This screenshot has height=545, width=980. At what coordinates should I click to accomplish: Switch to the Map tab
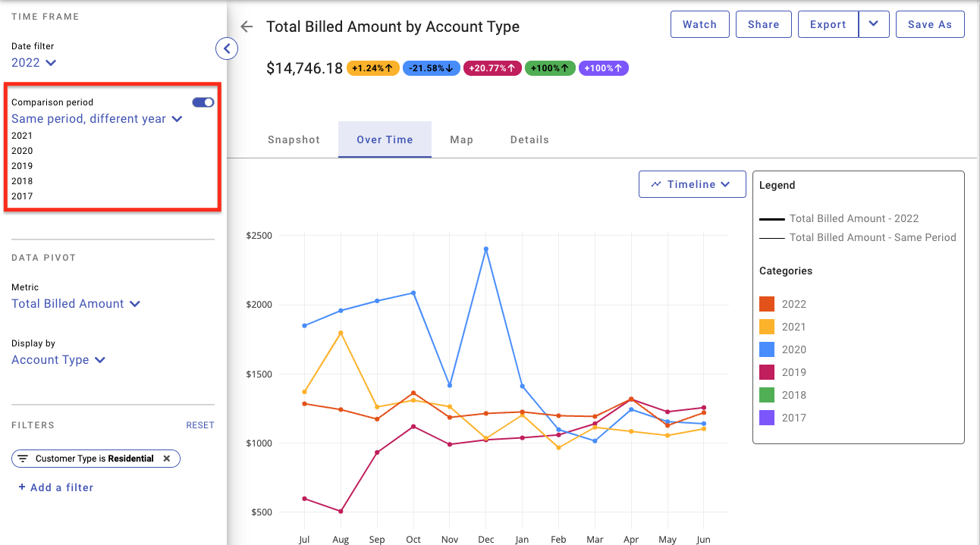461,139
